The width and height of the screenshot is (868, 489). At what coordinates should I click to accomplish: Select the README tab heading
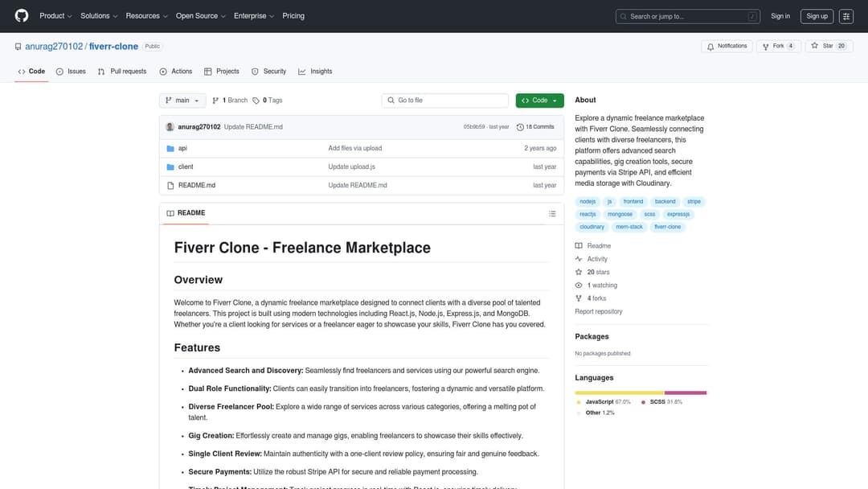coord(186,213)
